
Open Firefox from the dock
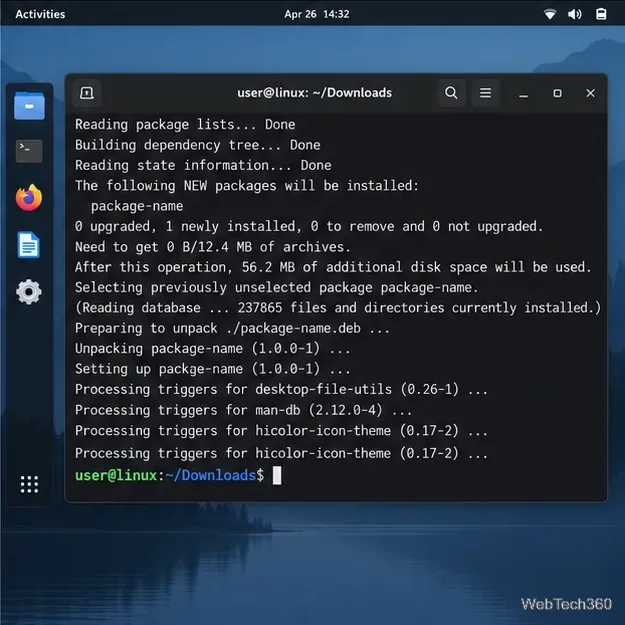[x=29, y=198]
